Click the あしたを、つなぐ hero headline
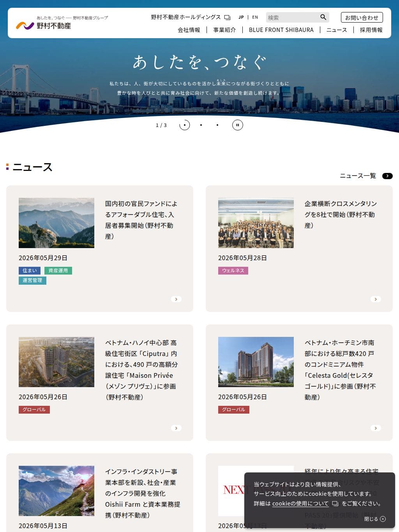 point(199,62)
